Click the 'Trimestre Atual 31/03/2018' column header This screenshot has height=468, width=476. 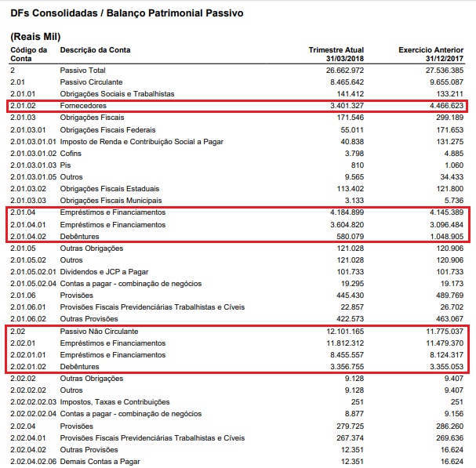click(x=336, y=54)
